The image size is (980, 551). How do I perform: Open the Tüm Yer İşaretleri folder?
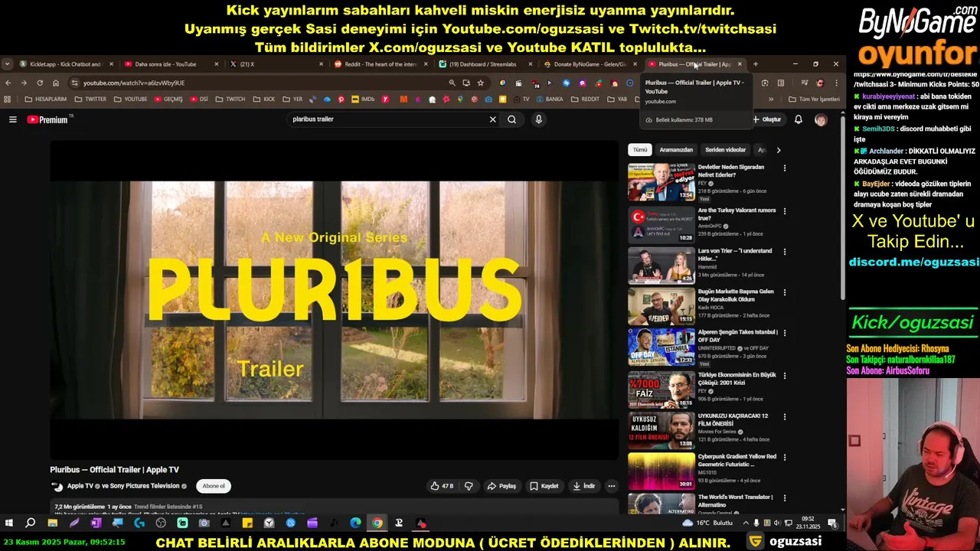click(x=814, y=99)
